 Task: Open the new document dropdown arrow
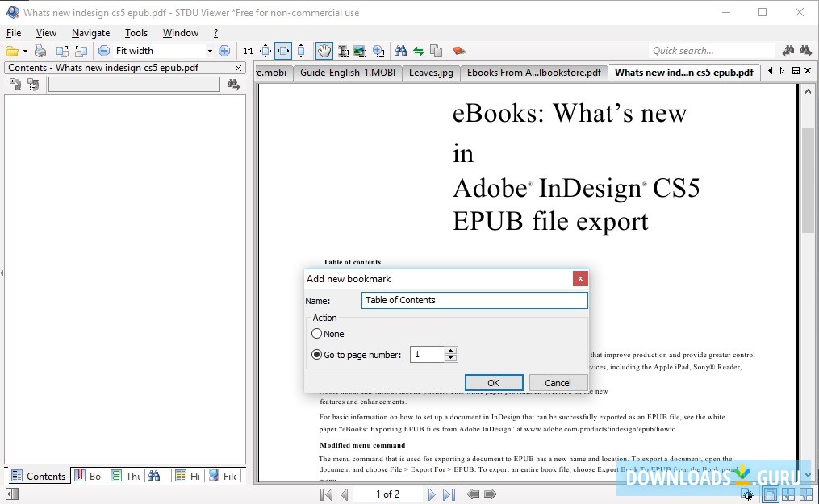(25, 50)
